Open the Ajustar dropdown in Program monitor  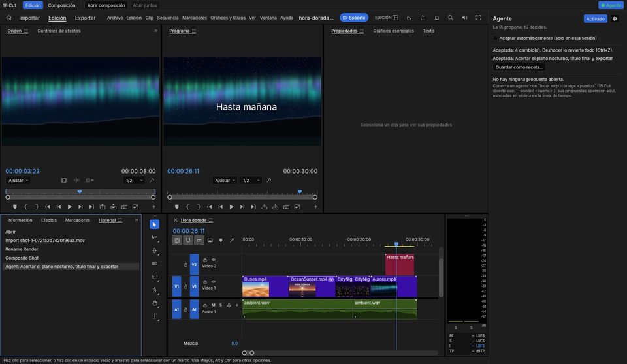point(224,181)
